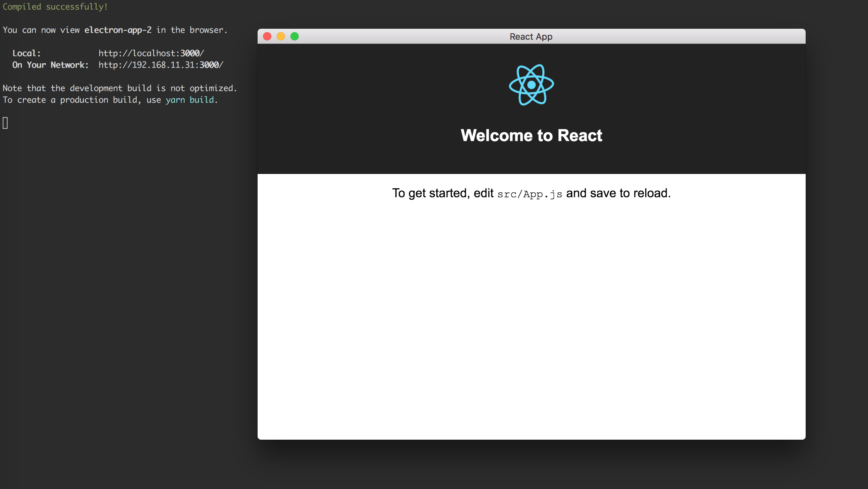This screenshot has height=489, width=868.
Task: Click the React App title bar text
Action: coord(531,37)
